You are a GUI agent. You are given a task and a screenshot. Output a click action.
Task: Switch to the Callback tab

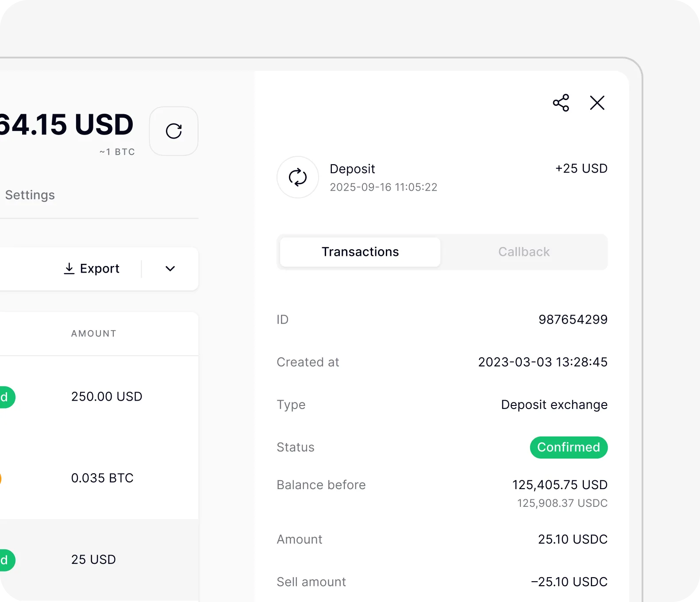(524, 252)
